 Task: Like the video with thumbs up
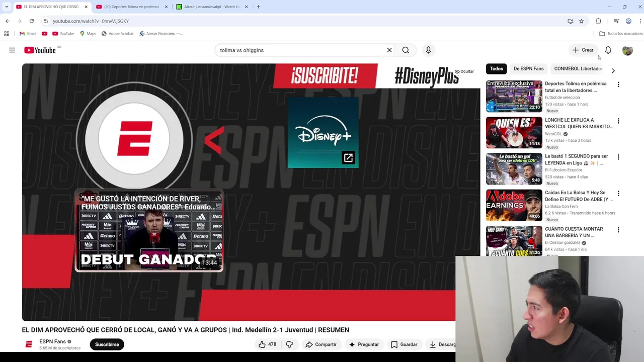pyautogui.click(x=267, y=344)
